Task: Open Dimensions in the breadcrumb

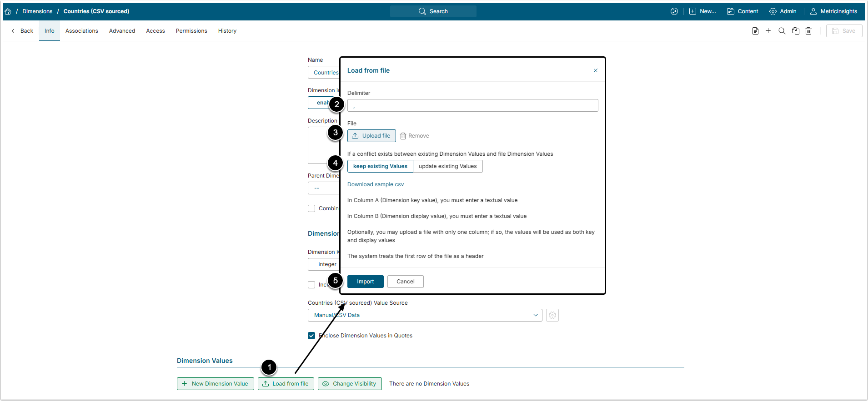Action: [x=37, y=11]
